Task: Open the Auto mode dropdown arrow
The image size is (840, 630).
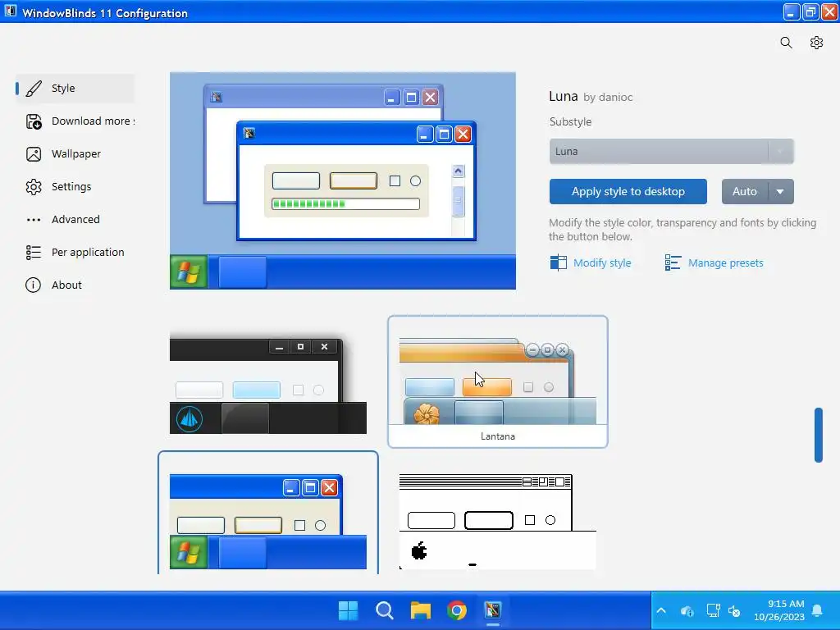Action: [x=781, y=192]
